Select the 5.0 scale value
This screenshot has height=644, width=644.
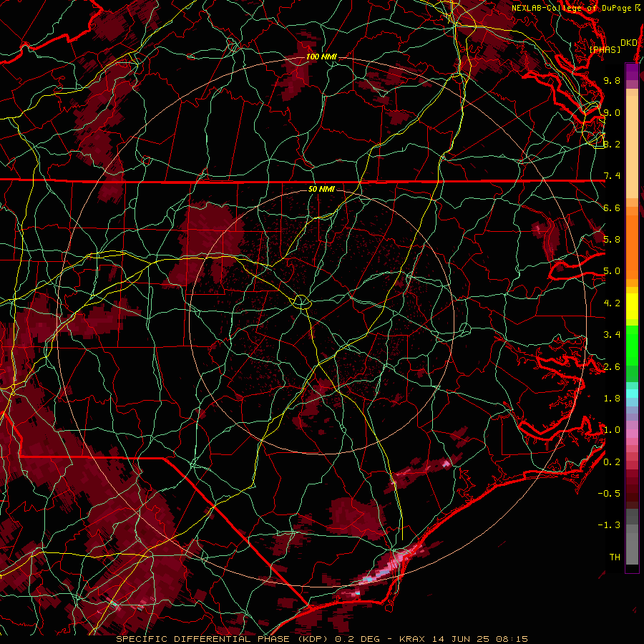pyautogui.click(x=612, y=271)
